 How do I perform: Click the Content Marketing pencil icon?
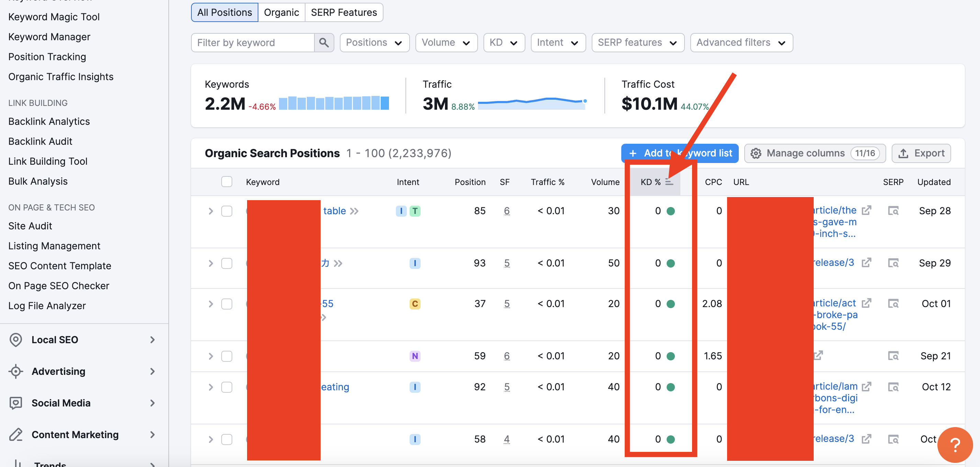15,434
